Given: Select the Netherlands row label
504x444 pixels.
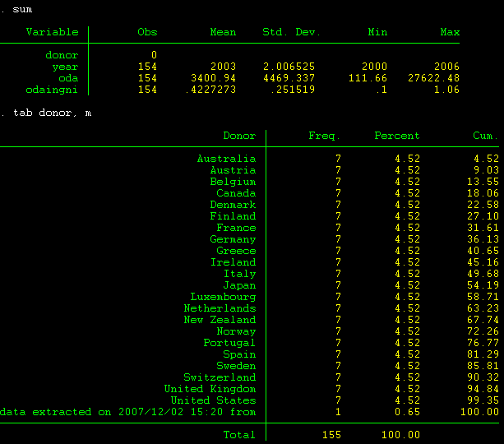Looking at the screenshot, I should [220, 308].
